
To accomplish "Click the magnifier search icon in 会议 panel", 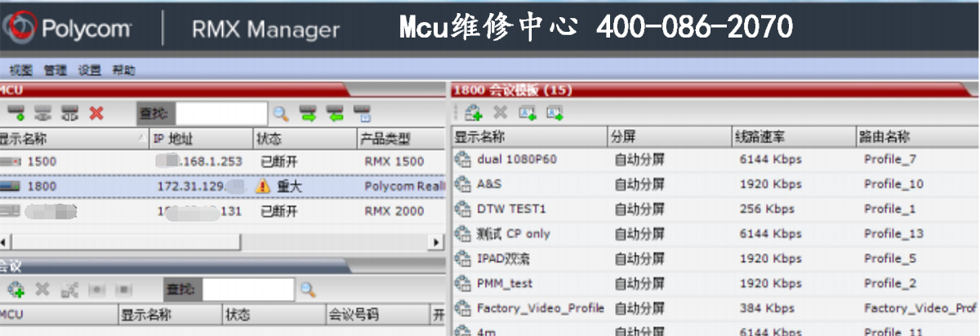I will tap(307, 290).
